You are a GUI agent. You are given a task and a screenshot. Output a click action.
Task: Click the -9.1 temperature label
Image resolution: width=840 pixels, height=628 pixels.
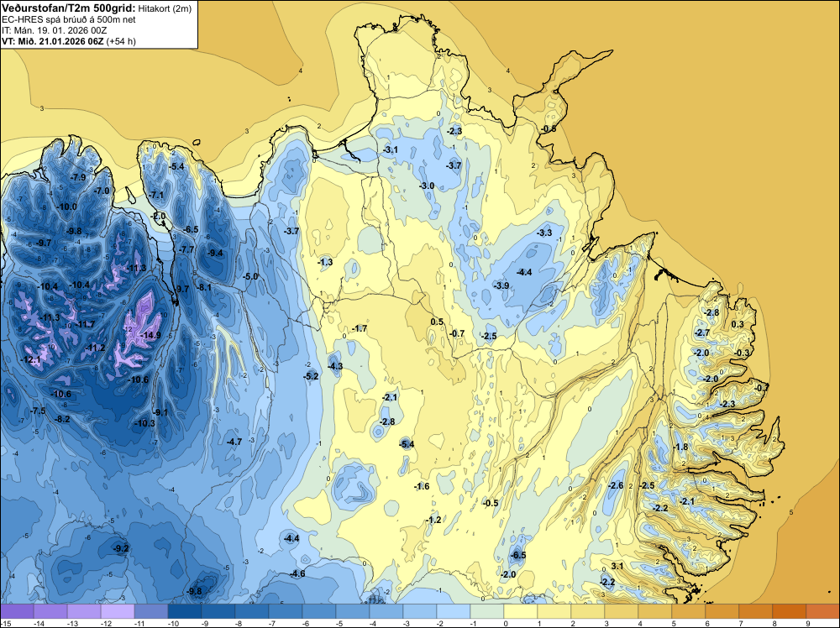pyautogui.click(x=160, y=412)
